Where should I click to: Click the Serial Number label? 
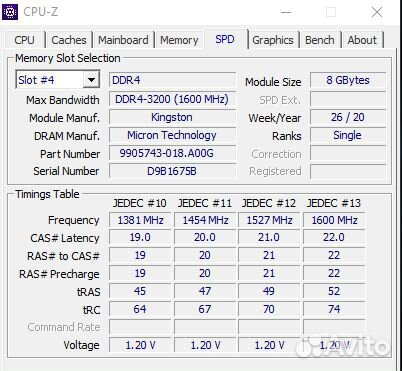pos(66,171)
